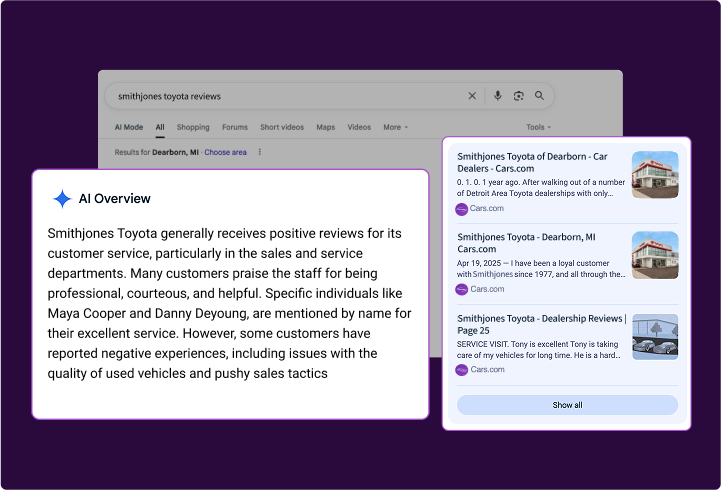Click the AI Overview heading text
Image resolution: width=721 pixels, height=490 pixels.
point(114,199)
